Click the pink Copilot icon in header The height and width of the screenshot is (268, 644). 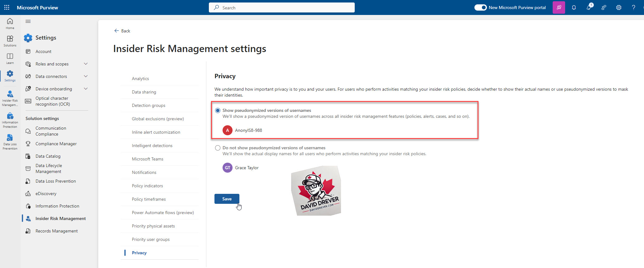pyautogui.click(x=559, y=7)
